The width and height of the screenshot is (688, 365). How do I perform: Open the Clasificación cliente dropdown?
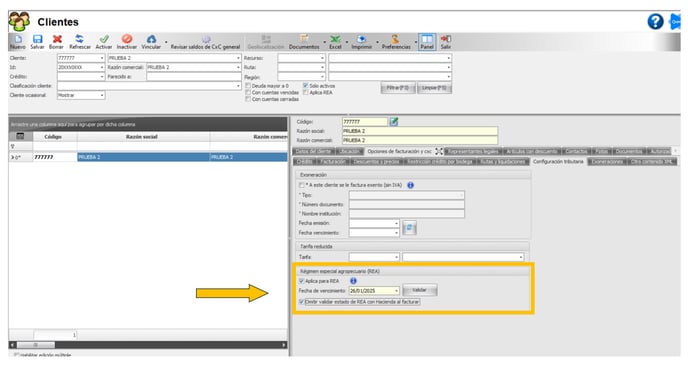tap(238, 86)
